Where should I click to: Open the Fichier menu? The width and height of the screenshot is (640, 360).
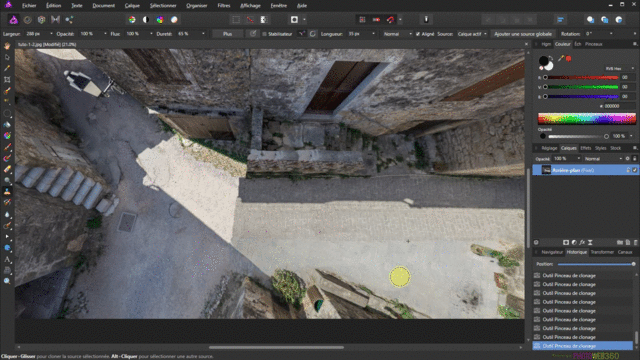(x=29, y=6)
